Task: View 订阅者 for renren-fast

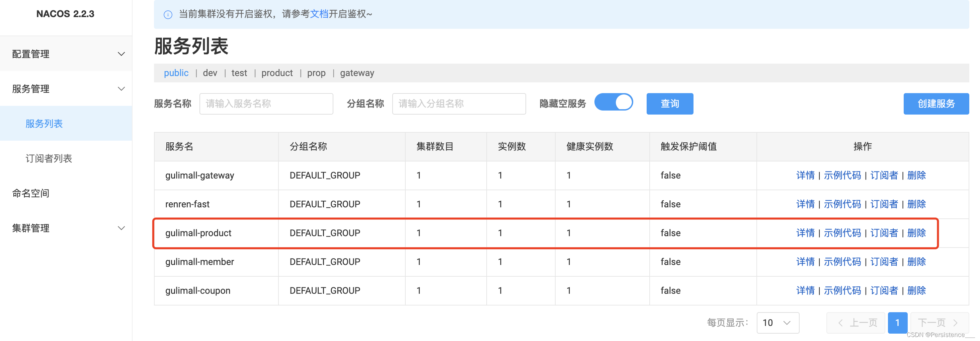Action: pyautogui.click(x=884, y=204)
